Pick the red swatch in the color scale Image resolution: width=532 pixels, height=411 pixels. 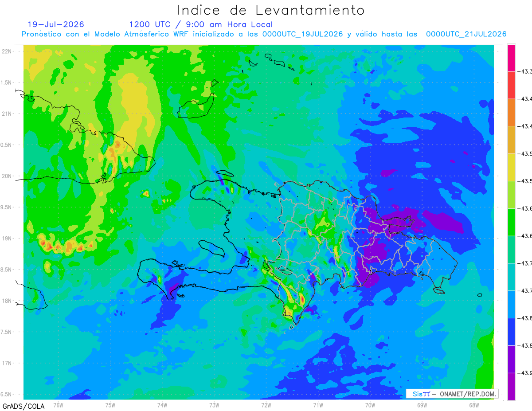[511, 85]
